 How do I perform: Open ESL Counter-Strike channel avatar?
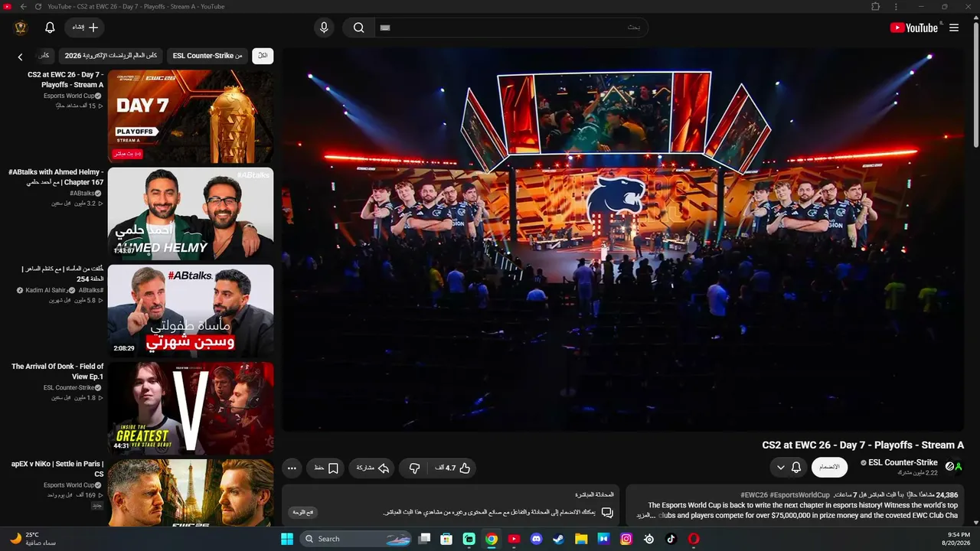tap(954, 466)
